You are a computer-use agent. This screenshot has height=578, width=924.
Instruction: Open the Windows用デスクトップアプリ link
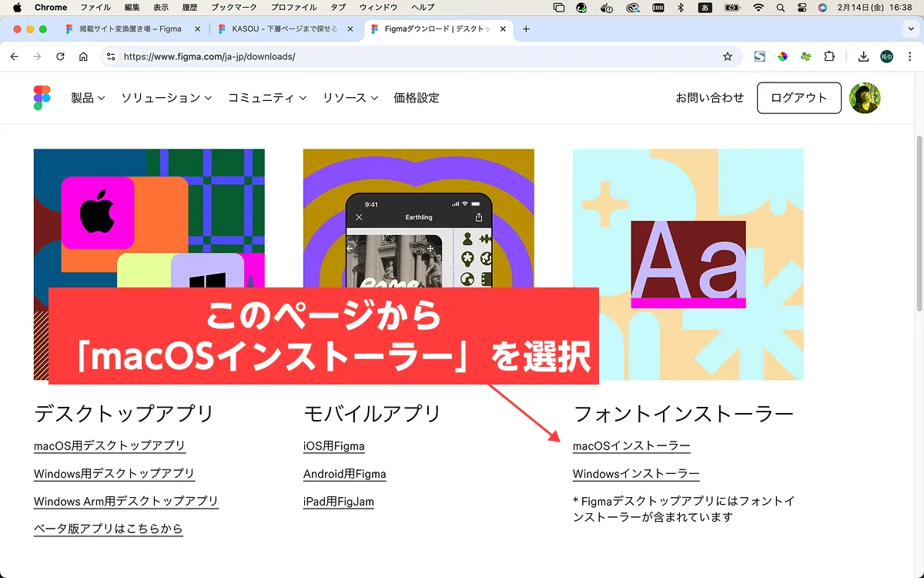114,474
